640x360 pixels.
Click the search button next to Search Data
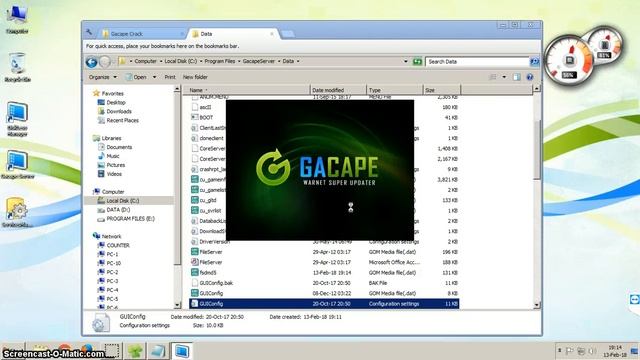(534, 62)
